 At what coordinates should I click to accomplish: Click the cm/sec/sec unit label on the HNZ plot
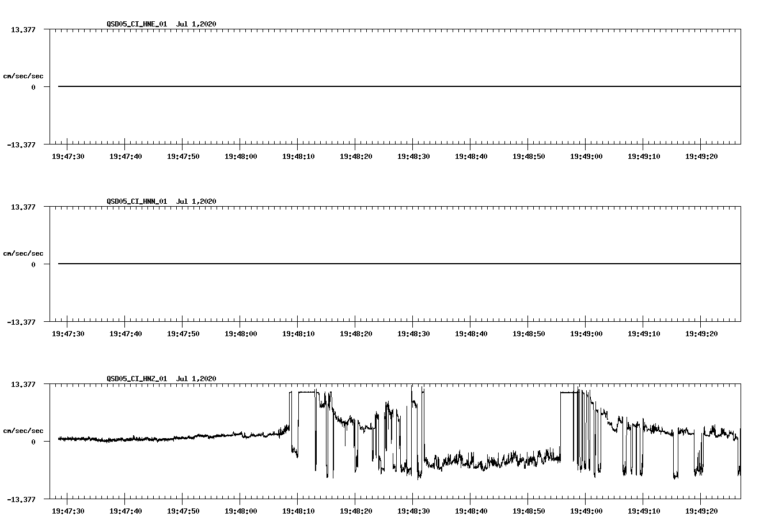pos(23,431)
